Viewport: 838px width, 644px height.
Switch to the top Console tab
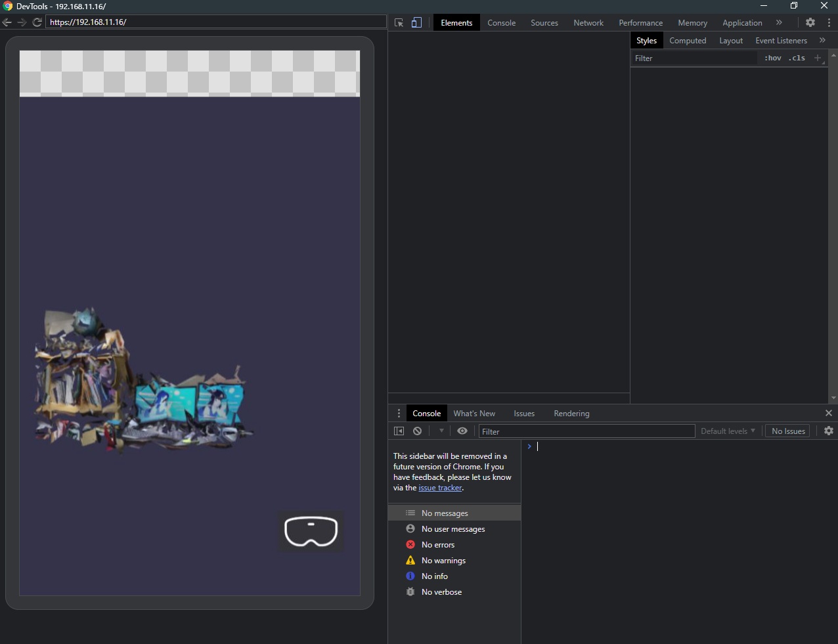pos(502,22)
